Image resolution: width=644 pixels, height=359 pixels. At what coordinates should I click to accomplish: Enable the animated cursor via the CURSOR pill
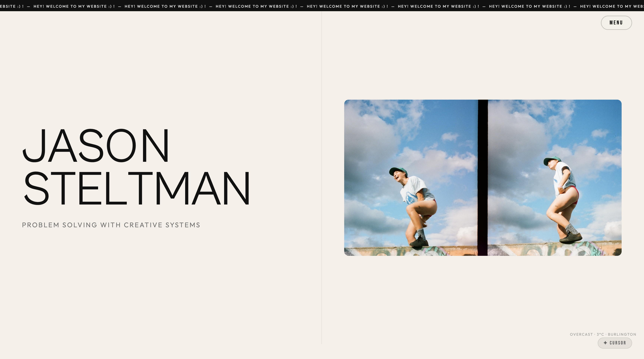615,343
